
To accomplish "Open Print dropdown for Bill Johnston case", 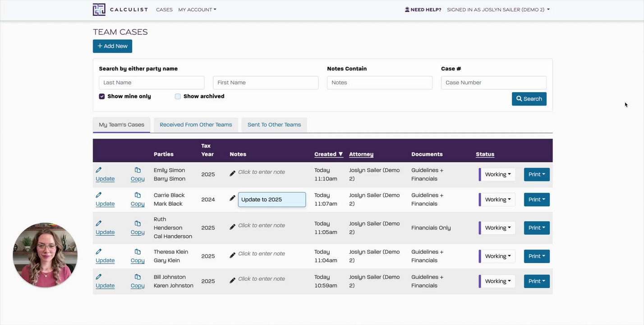I will point(537,281).
